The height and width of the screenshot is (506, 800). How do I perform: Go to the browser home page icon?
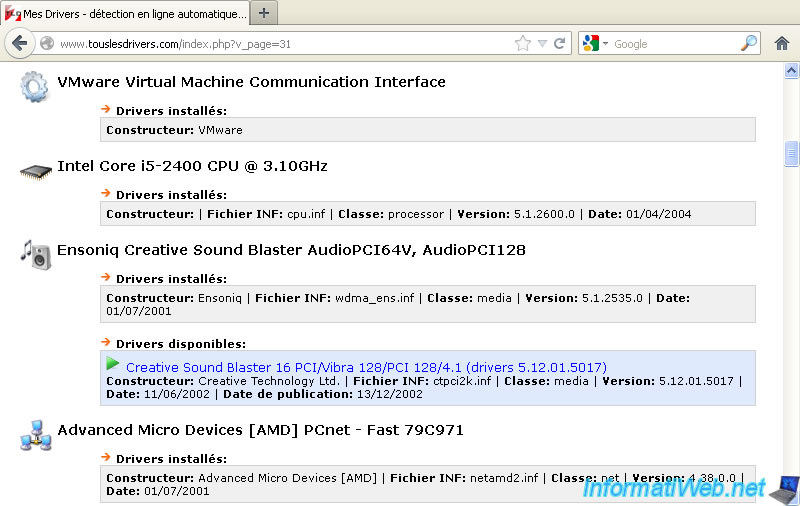click(x=782, y=43)
